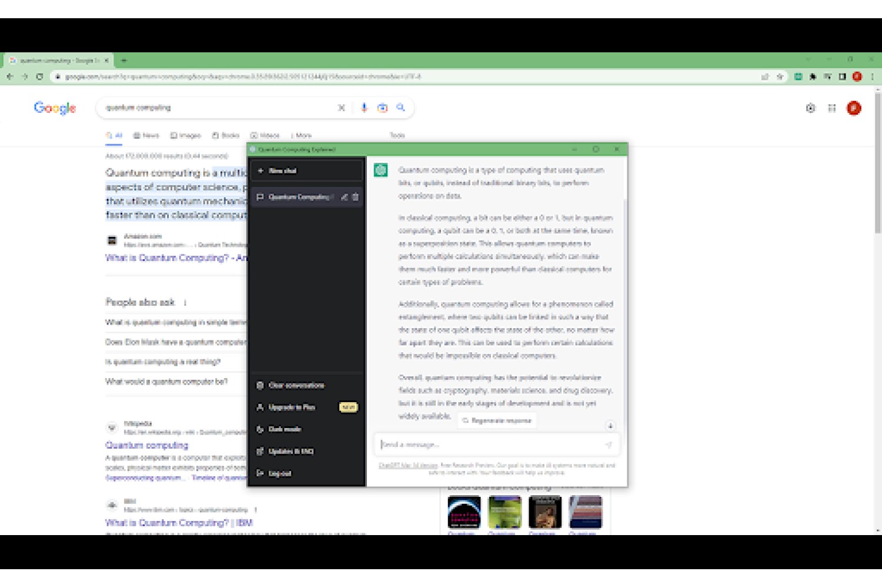The image size is (882, 588).
Task: Open the Wikipedia Quantum computing result
Action: (x=146, y=445)
